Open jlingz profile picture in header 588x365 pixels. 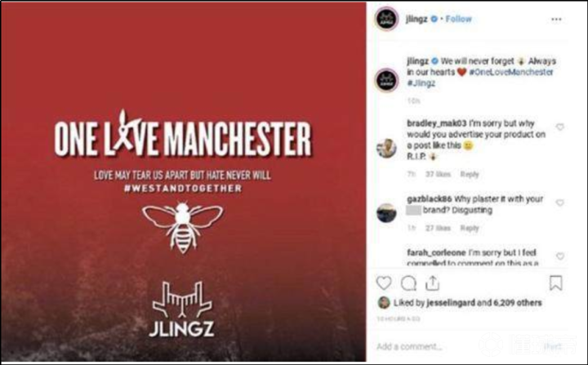pyautogui.click(x=386, y=19)
